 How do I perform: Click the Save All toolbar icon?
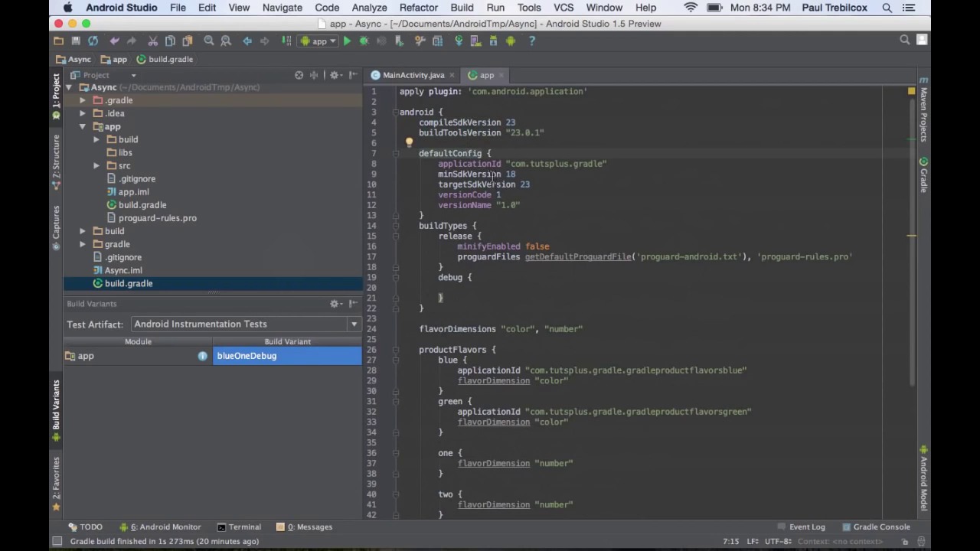[x=76, y=41]
